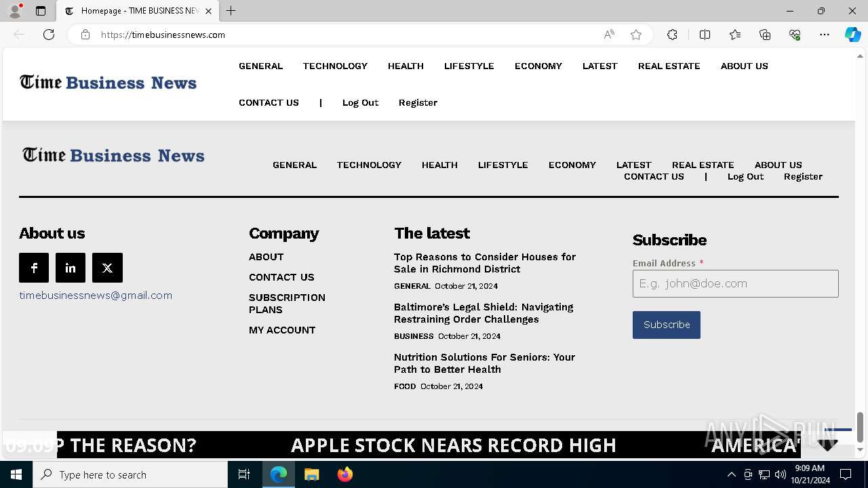Open ABOUT US in the top navigation menu
The image size is (868, 488).
[745, 66]
